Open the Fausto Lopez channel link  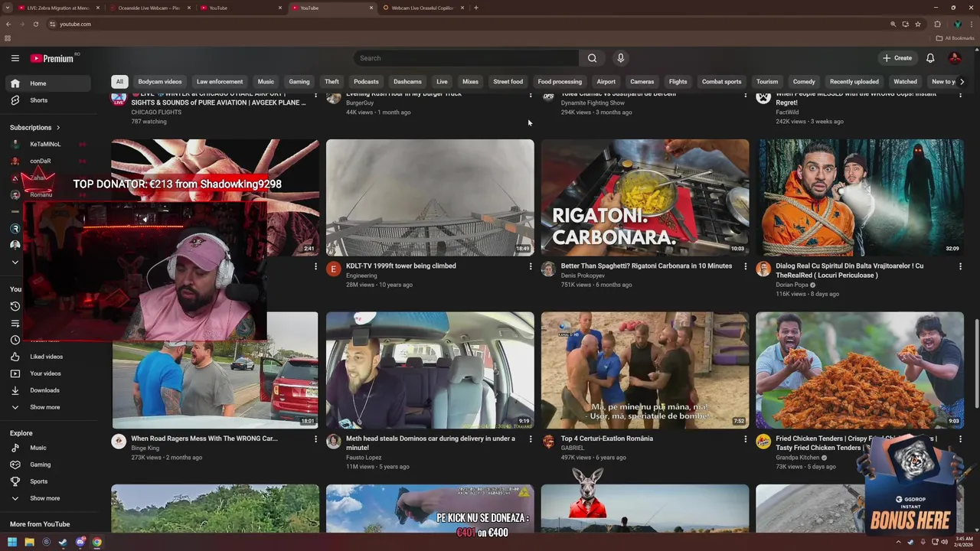click(x=364, y=458)
